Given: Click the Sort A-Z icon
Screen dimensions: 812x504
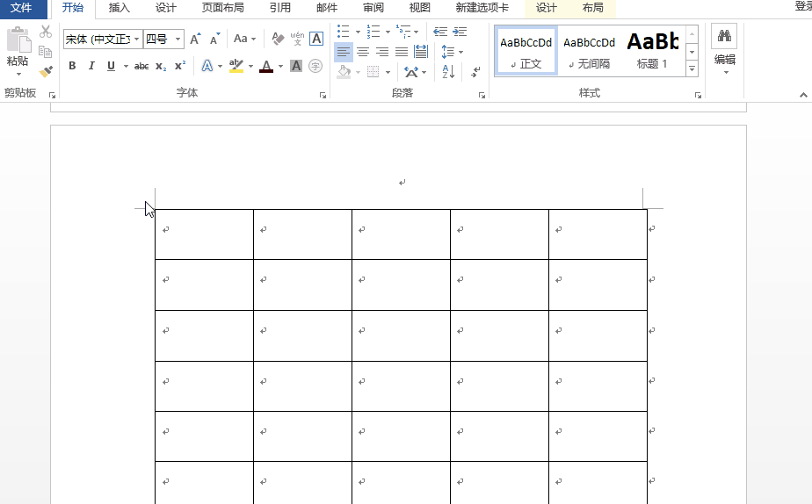Looking at the screenshot, I should click(448, 71).
